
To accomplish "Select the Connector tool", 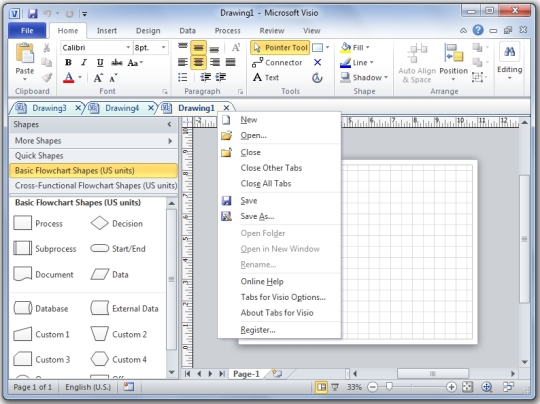I will (x=277, y=62).
